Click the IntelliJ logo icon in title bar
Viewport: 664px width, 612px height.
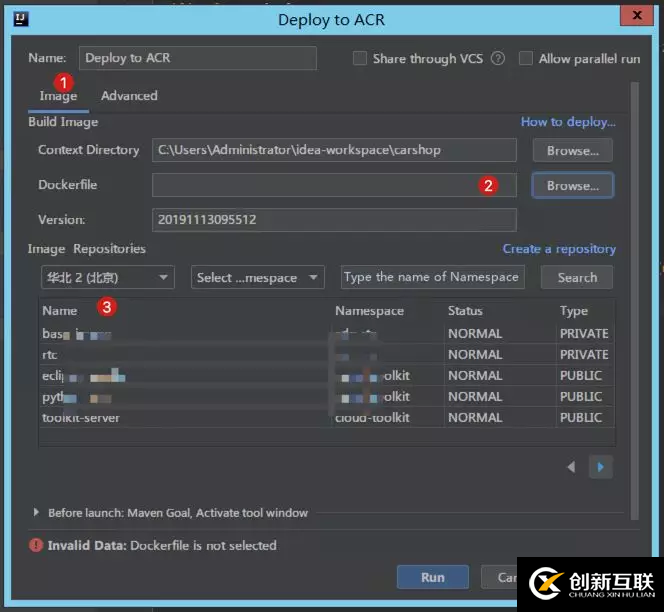21,19
